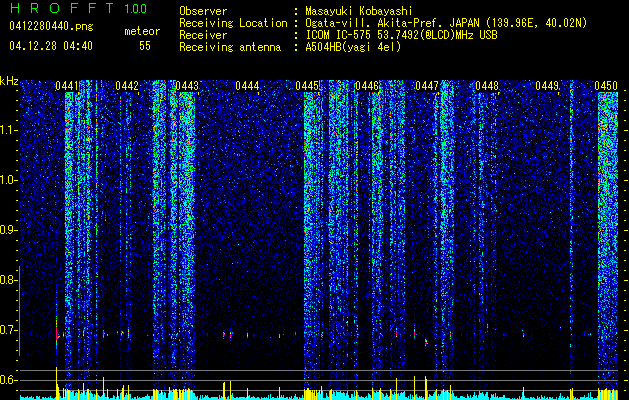
Task: Click the meteor count value 55
Action: pyautogui.click(x=145, y=46)
